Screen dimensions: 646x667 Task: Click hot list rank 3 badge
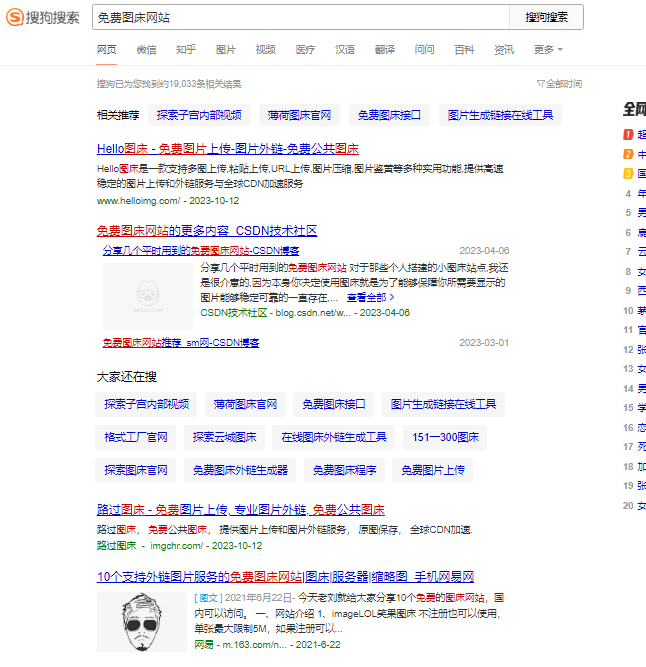[628, 174]
